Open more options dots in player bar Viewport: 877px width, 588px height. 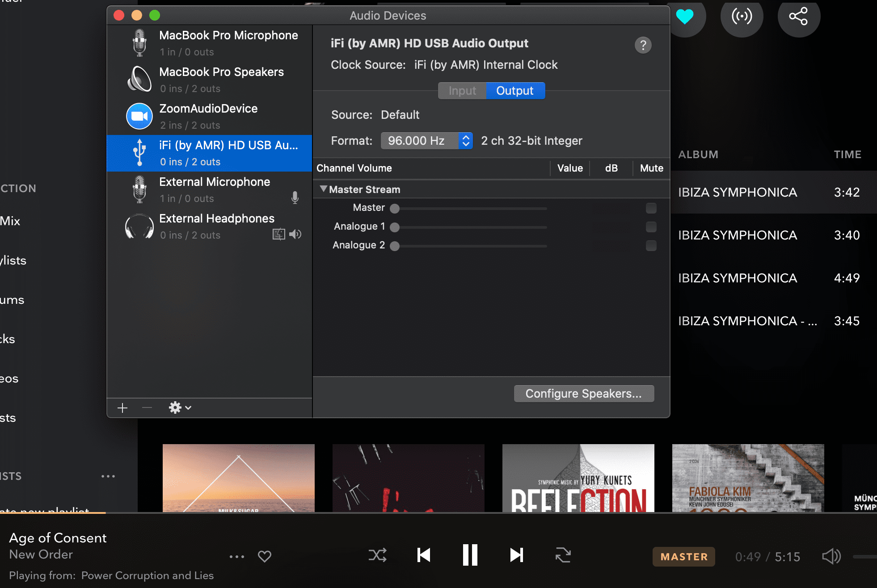point(237,557)
